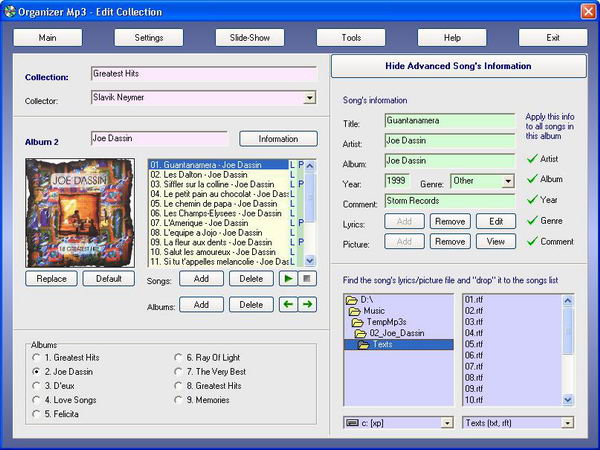The width and height of the screenshot is (600, 450).
Task: Open the Collector dropdown list
Action: tap(310, 98)
